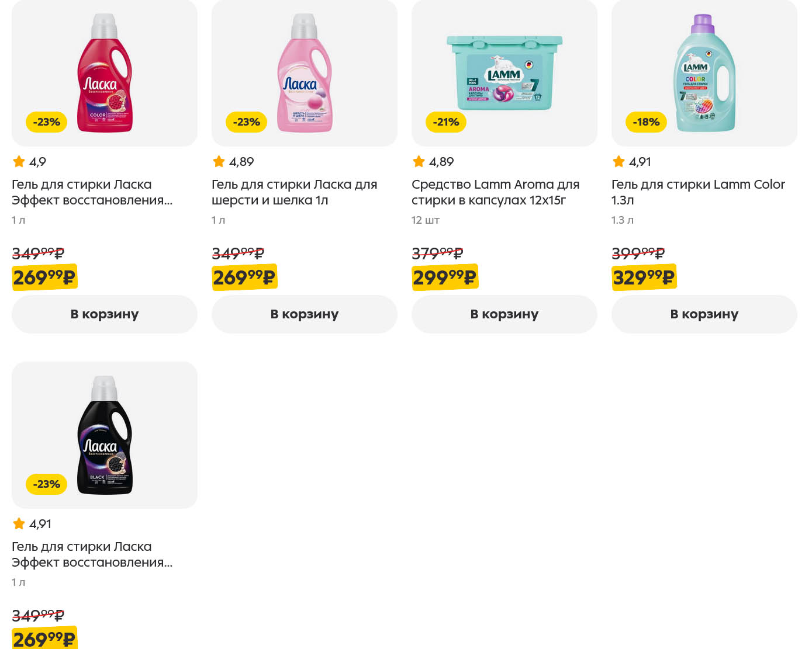The width and height of the screenshot is (812, 649).
Task: Click star rating of Lamm Aroma capsules
Action: tap(419, 162)
